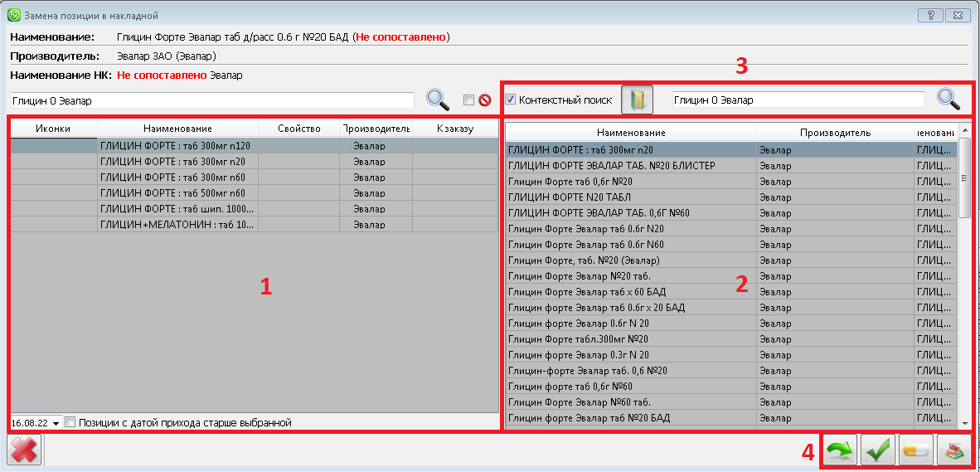Select Глицин Форте Эвалар таб 0.6г N60
Viewport: 980px width, 472px height.
click(x=731, y=244)
